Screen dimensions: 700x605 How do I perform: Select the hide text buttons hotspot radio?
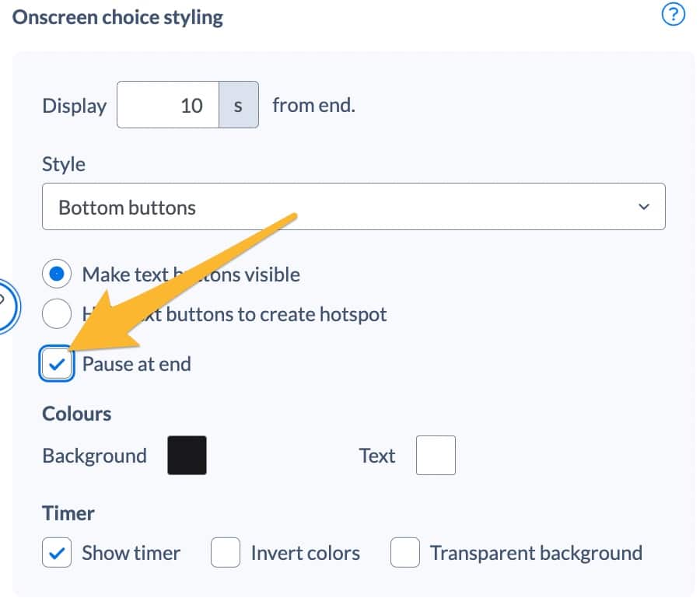point(57,314)
